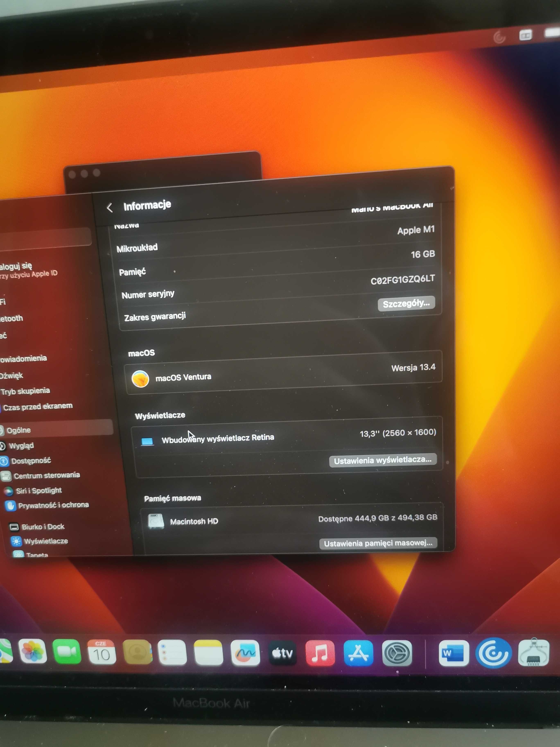Click the Wersja 13.4 text
The height and width of the screenshot is (747, 560).
coord(413,367)
